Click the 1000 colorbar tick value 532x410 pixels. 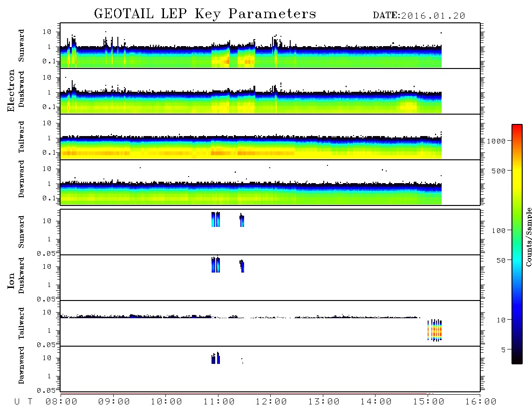[496, 141]
